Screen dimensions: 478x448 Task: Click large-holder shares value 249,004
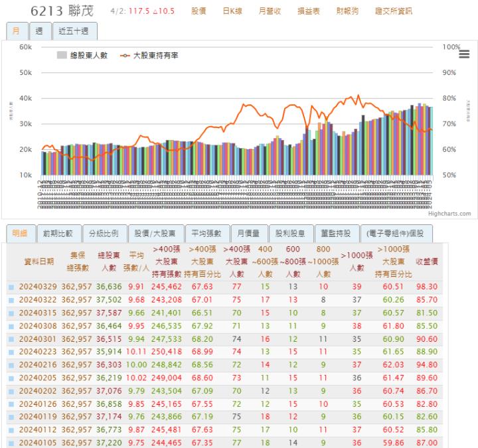pyautogui.click(x=167, y=378)
